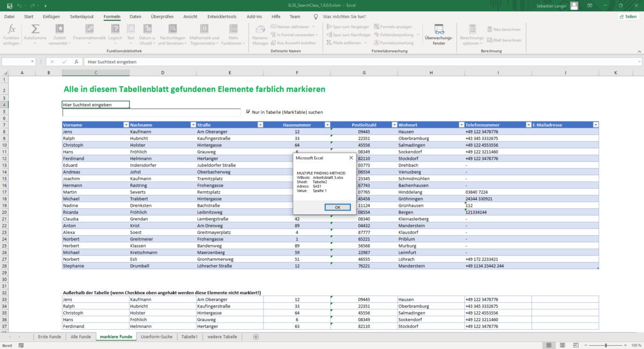Viewport: 644px width, 349px height.
Task: Open the Telefonnummer column filter dropdown
Action: coord(529,125)
